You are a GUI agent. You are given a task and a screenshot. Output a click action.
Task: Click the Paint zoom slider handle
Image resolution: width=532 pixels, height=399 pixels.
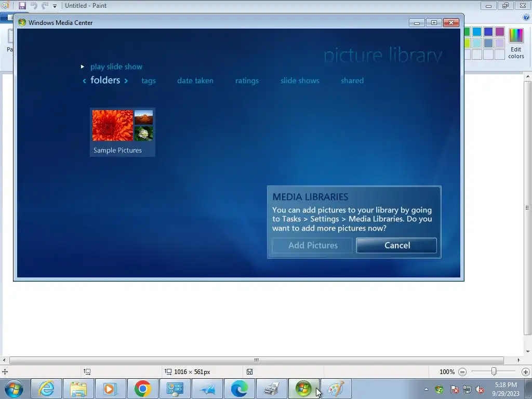[x=494, y=372]
